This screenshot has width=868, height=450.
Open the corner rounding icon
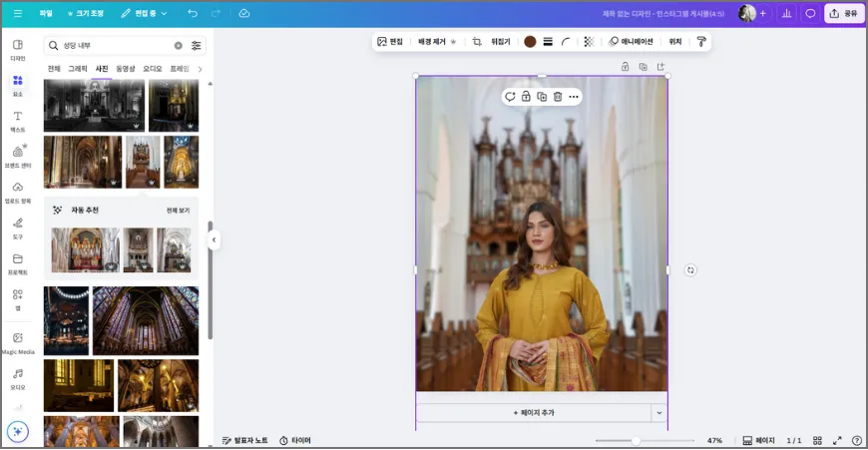tap(565, 42)
